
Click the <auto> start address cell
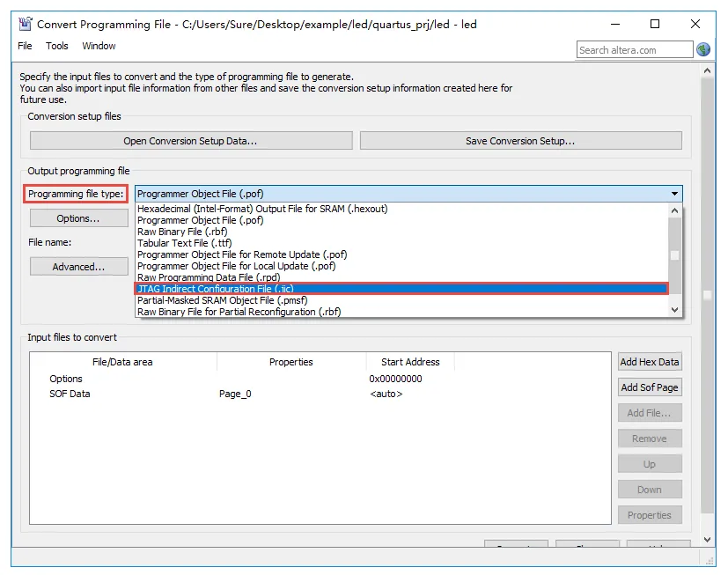pyautogui.click(x=386, y=394)
